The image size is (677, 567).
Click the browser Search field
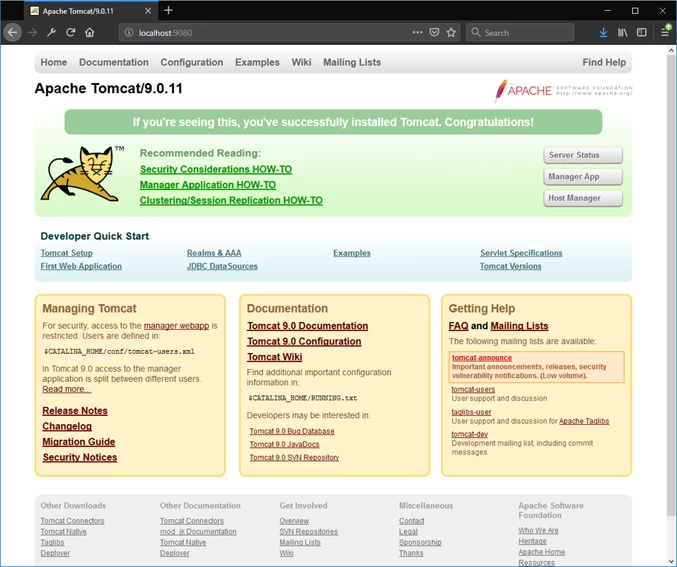520,32
